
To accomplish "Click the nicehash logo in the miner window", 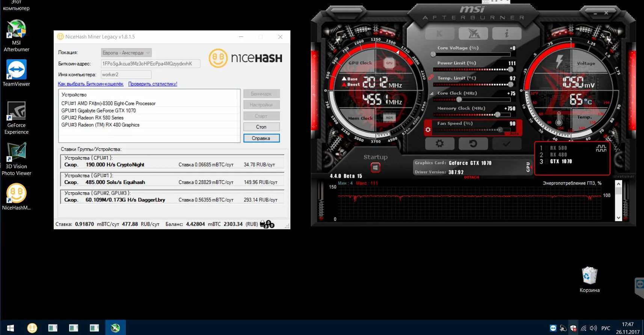I will (246, 58).
